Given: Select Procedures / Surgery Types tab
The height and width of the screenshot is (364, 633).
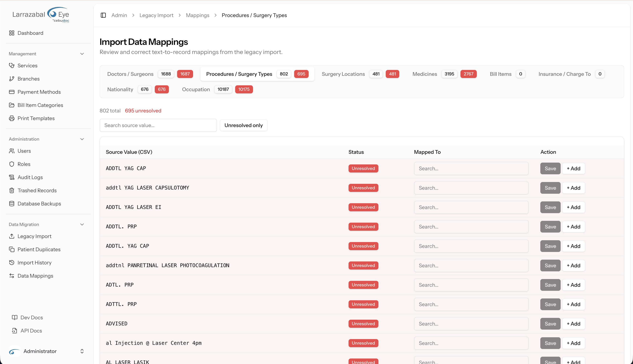Looking at the screenshot, I should (x=257, y=74).
